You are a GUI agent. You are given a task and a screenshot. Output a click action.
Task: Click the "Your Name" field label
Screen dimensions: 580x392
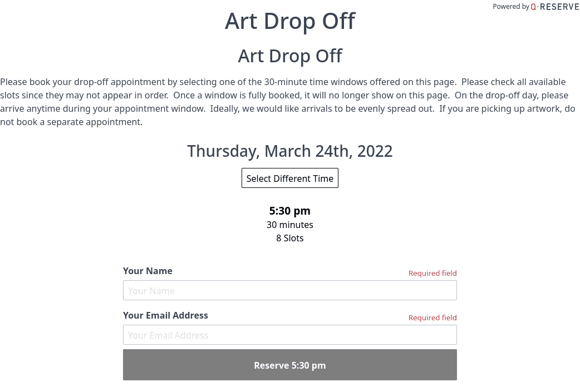tap(148, 271)
